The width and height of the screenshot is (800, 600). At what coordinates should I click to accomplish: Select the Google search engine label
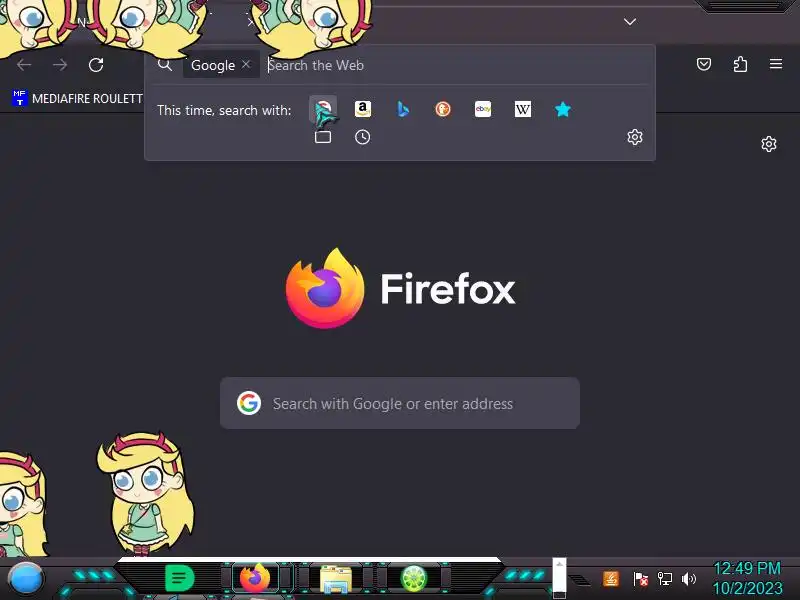click(x=213, y=65)
